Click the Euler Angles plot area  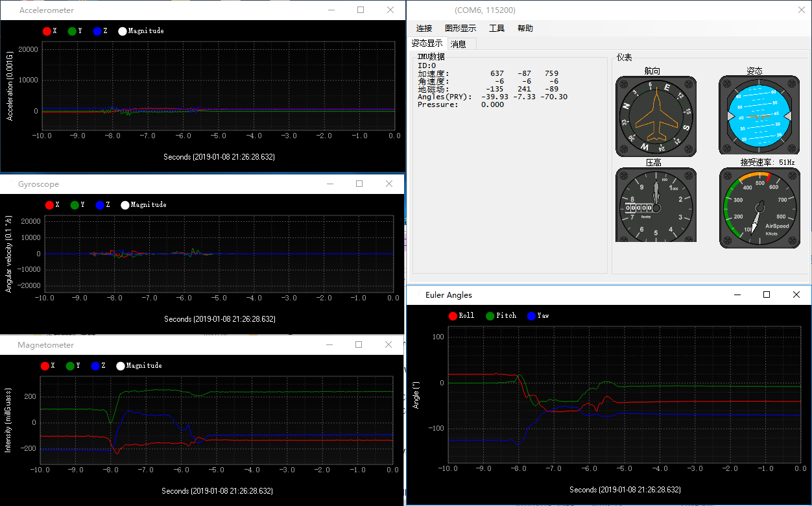tap(624, 395)
